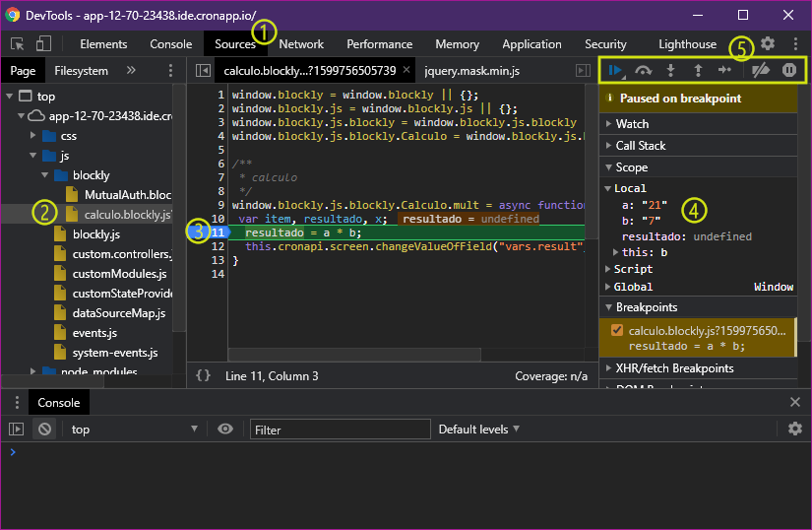
Task: Open navigator panel three-dot options
Action: click(170, 71)
